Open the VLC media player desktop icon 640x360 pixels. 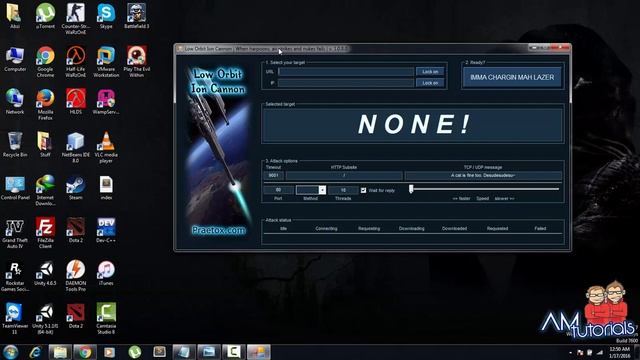click(106, 147)
